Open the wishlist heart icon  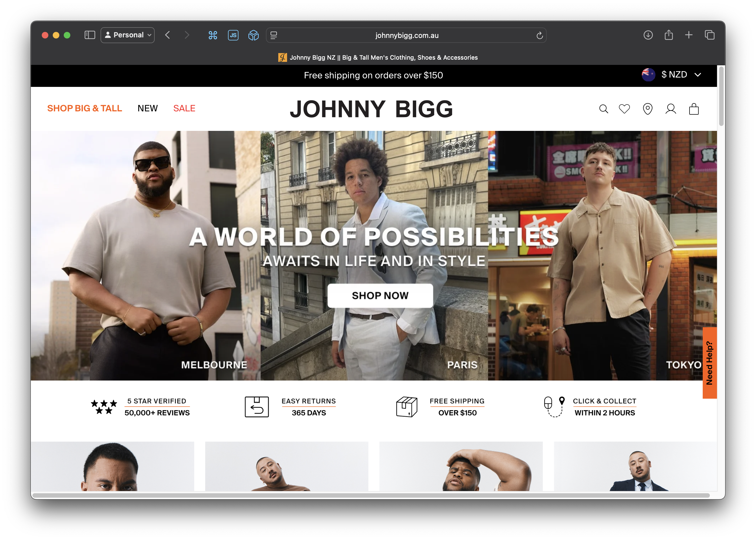tap(624, 109)
